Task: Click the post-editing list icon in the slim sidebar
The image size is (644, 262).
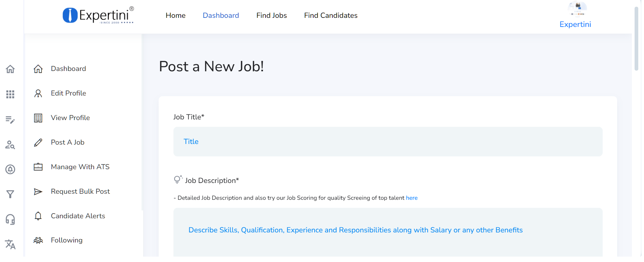Action: point(10,120)
